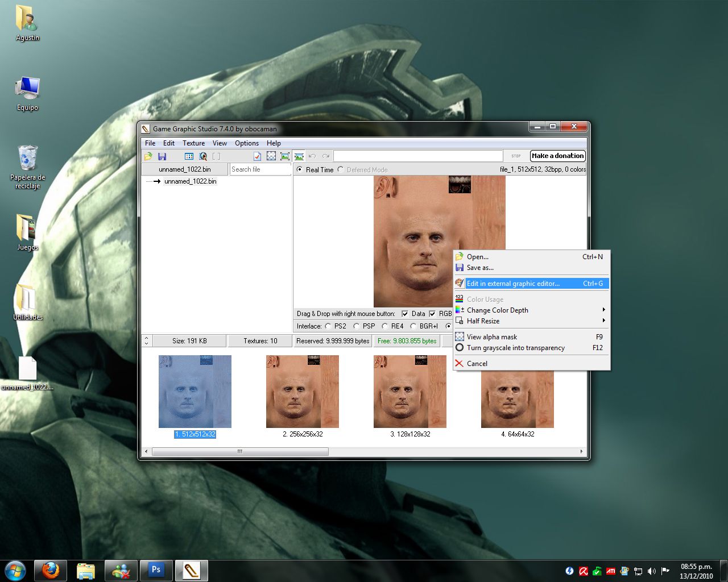Screen dimensions: 728x582
Task: Click the undo arrow icon
Action: tap(312, 156)
